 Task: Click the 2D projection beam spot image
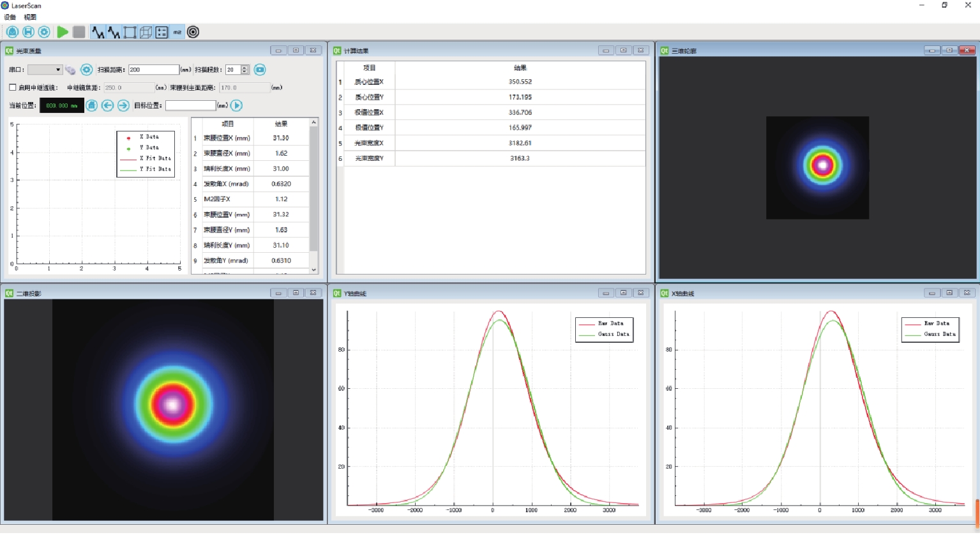tap(163, 410)
